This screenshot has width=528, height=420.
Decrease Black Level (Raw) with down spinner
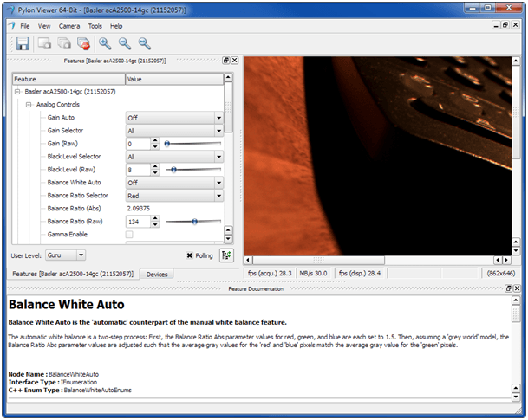click(x=155, y=173)
